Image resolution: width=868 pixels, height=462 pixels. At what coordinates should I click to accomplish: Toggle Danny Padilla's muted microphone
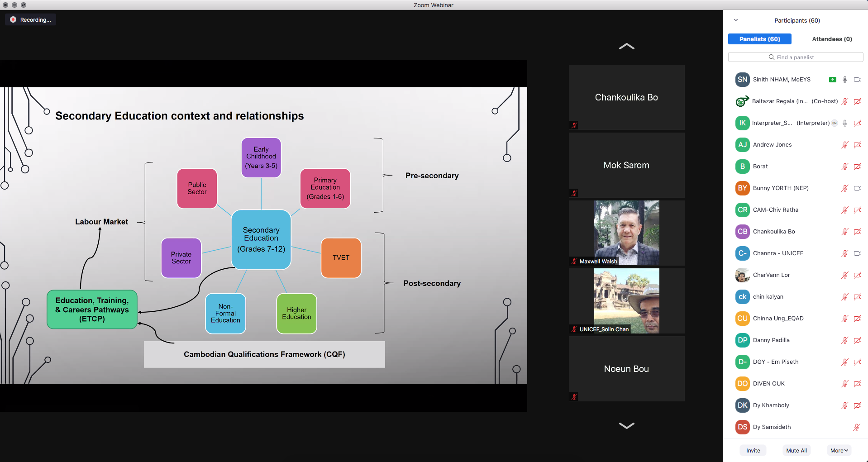844,340
